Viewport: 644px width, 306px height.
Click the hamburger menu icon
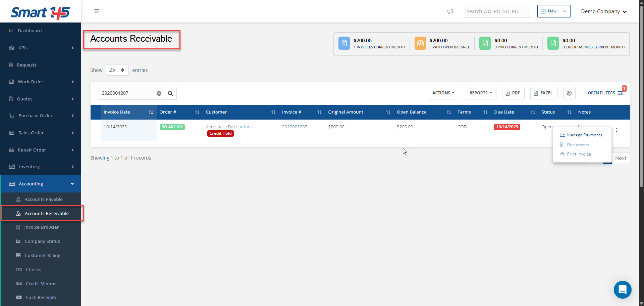pos(97,11)
